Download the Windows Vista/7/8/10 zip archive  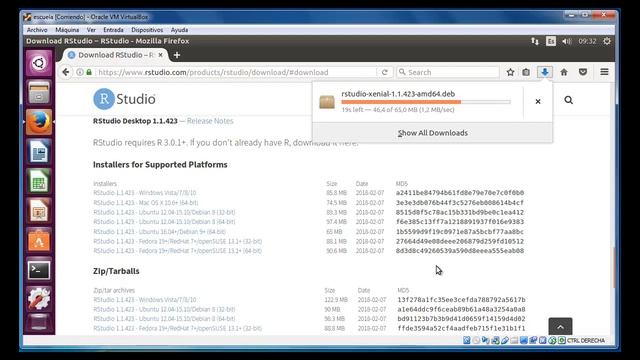coord(144,300)
